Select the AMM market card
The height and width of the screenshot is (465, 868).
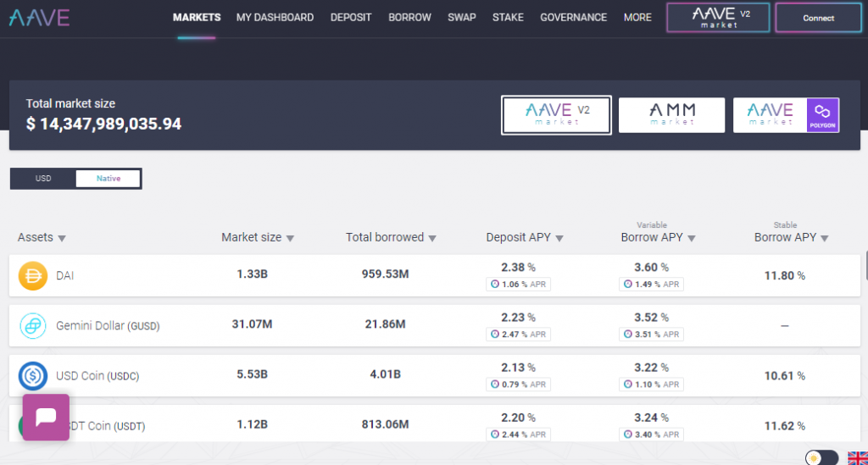point(671,115)
